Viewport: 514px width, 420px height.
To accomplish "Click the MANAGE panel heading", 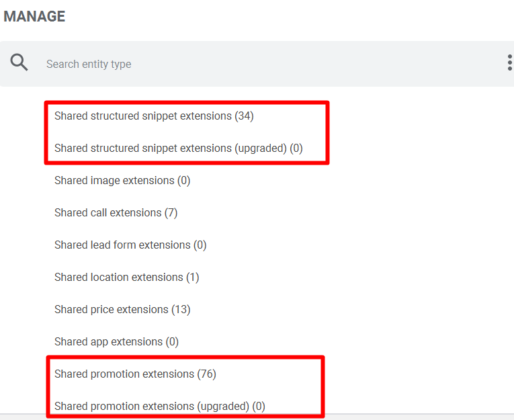I will [34, 17].
